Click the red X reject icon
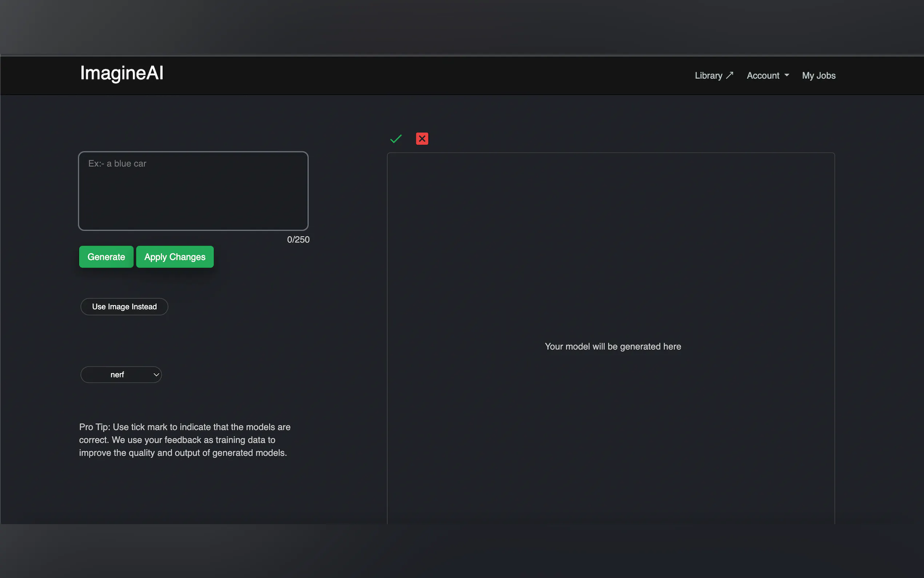The image size is (924, 578). click(x=422, y=139)
